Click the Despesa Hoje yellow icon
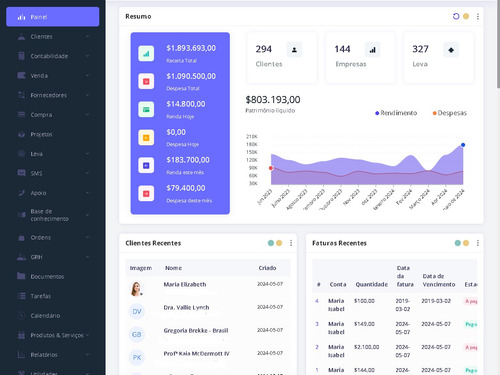 pos(146,137)
